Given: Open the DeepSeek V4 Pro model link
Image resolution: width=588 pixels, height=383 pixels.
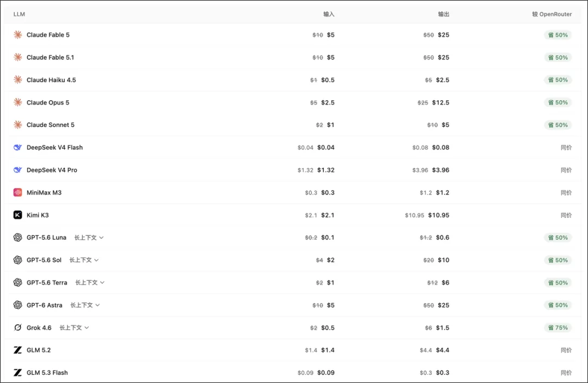Looking at the screenshot, I should (x=52, y=170).
